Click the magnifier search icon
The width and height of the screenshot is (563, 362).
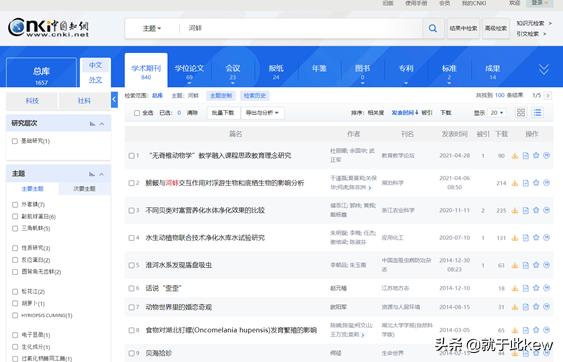pyautogui.click(x=433, y=28)
